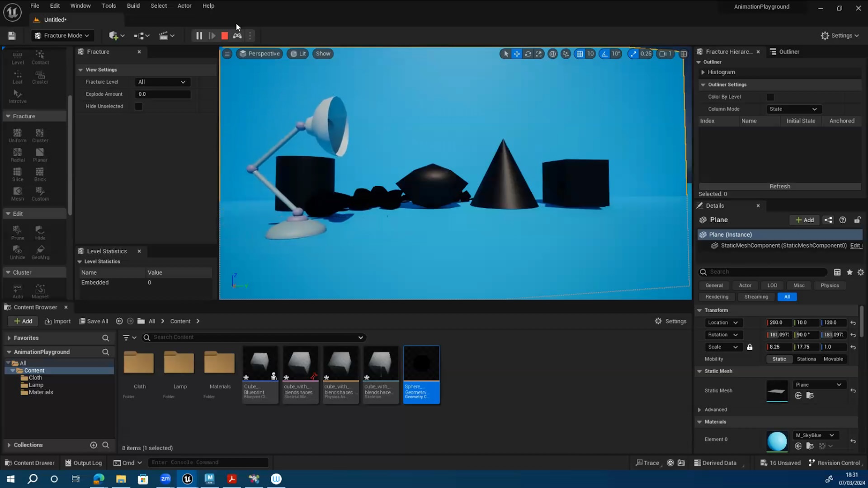The width and height of the screenshot is (868, 488).
Task: Click the Save All button
Action: (94, 321)
